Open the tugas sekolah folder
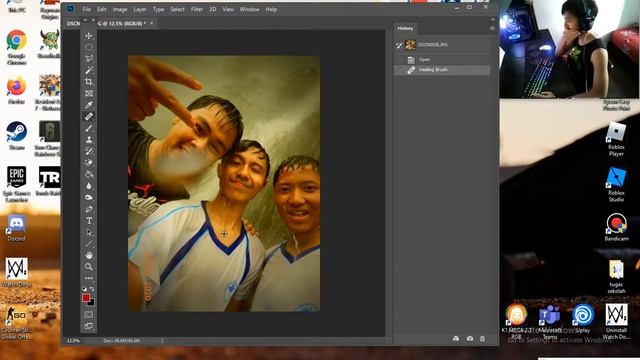 coord(616,277)
